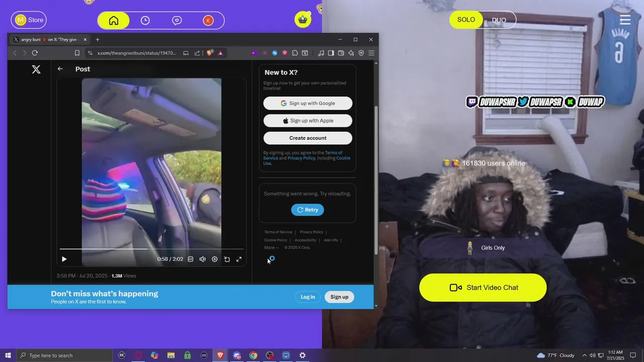
Task: Go back using the Post back arrow
Action: point(60,69)
